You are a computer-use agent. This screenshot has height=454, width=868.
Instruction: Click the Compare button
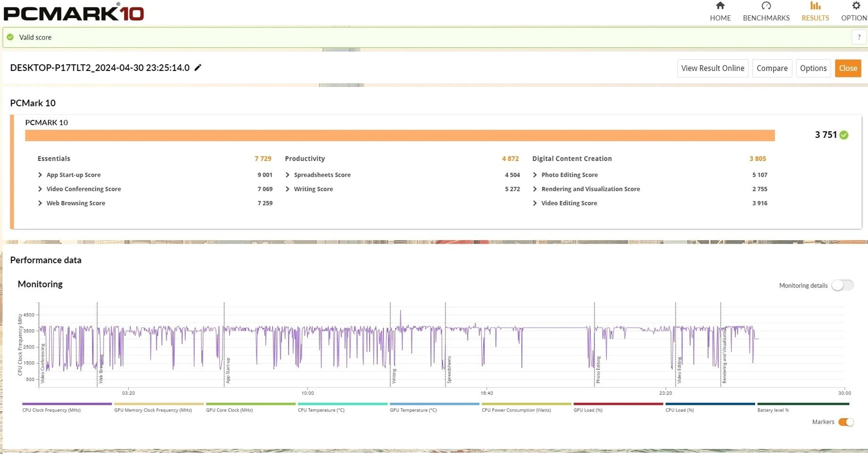pos(772,68)
